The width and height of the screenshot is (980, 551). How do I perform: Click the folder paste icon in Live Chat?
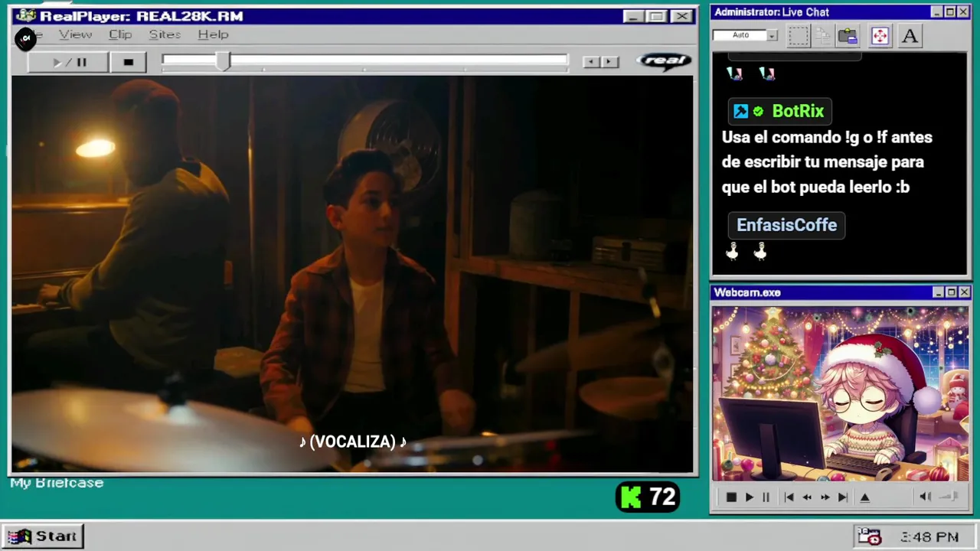[x=848, y=36]
